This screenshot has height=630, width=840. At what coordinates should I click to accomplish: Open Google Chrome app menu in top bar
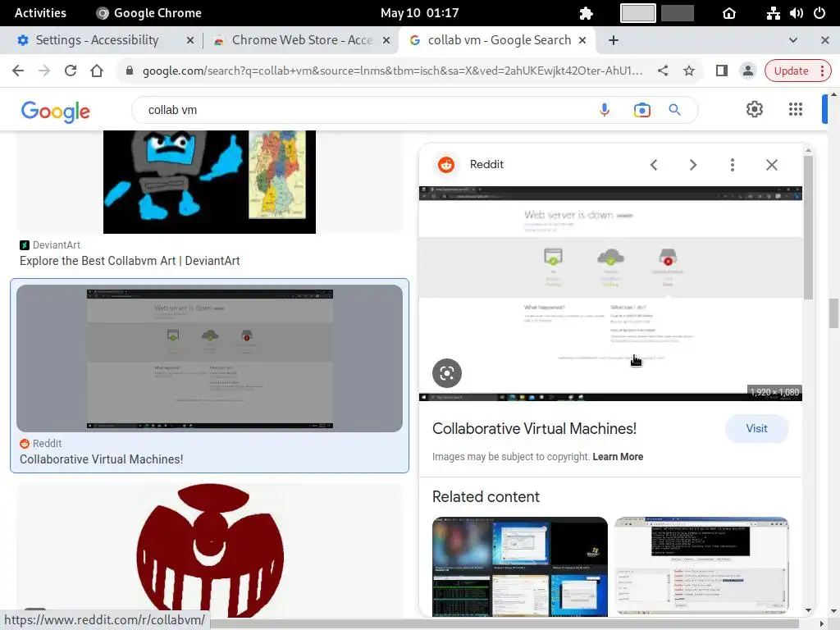point(148,13)
